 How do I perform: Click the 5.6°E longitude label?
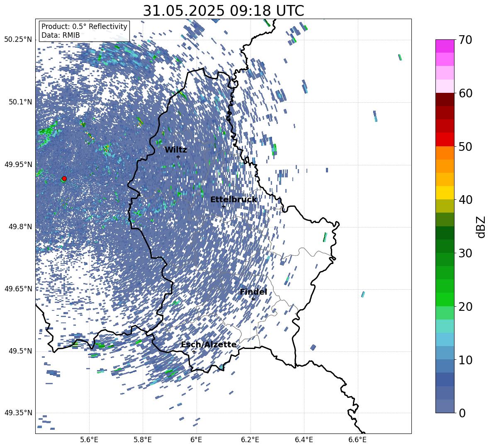[89, 440]
